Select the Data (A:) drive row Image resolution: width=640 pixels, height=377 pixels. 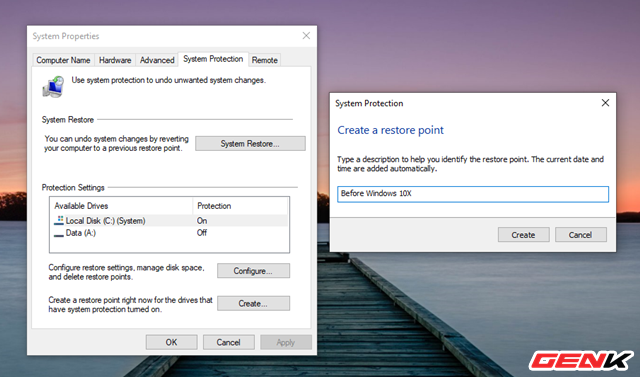[170, 233]
